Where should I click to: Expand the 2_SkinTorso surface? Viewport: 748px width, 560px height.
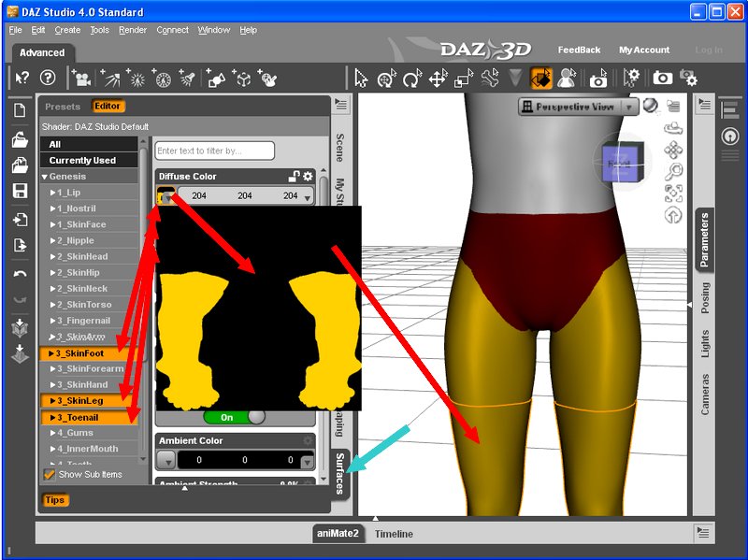coord(53,305)
